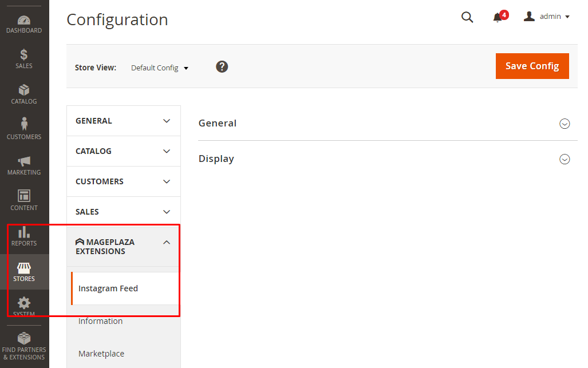Screen dimensions: 588x368
Task: Select the Marketing megaphone icon
Action: click(24, 165)
